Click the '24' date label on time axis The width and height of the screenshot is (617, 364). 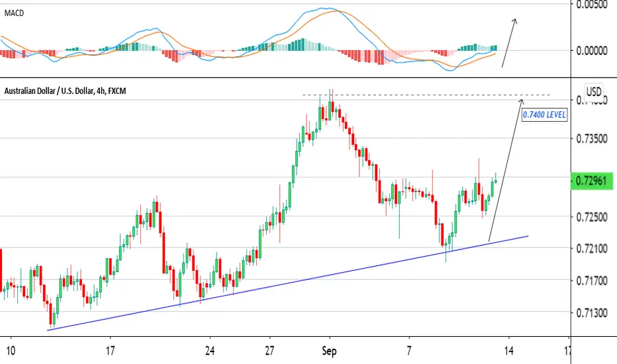210,350
